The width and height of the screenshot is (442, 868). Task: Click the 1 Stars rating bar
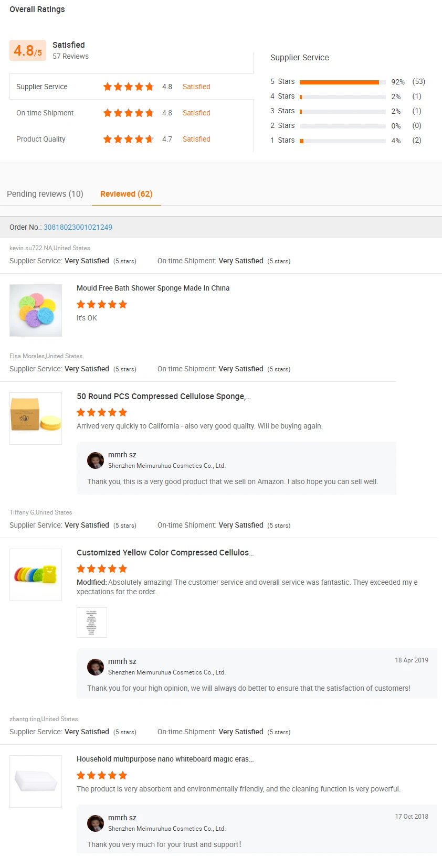click(x=342, y=141)
